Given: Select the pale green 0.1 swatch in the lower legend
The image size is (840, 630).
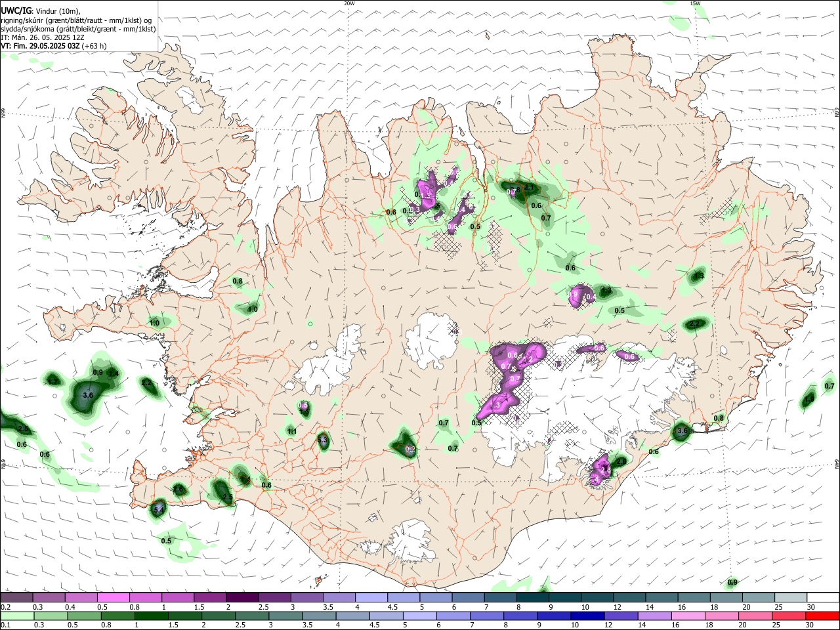Looking at the screenshot, I should 17,616.
